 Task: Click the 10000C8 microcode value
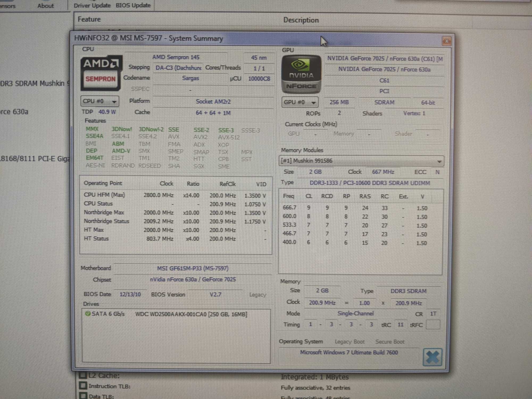(x=259, y=79)
